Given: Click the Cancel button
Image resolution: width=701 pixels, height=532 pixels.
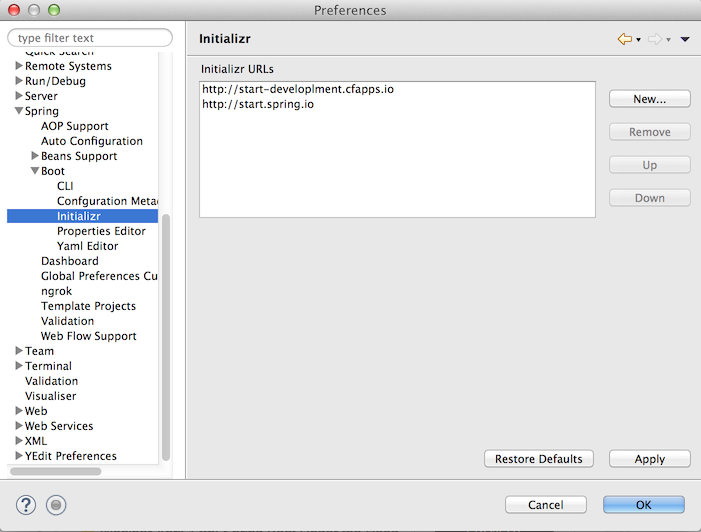Looking at the screenshot, I should click(545, 505).
